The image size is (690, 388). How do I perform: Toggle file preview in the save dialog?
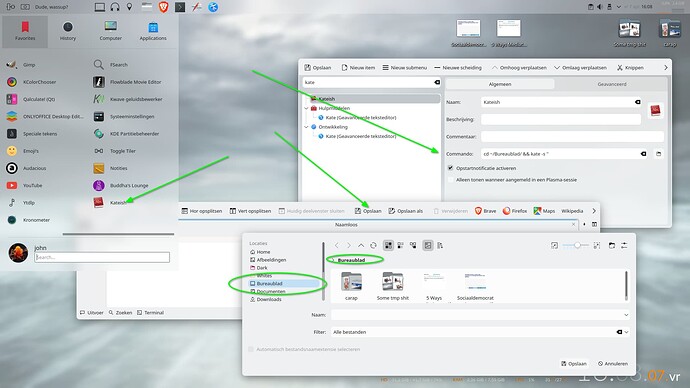pyautogui.click(x=428, y=245)
